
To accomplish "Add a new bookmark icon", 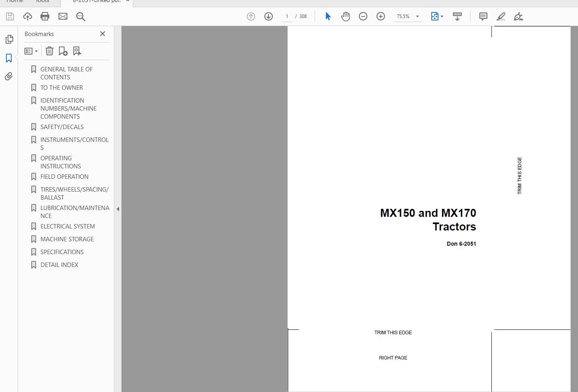I will [x=63, y=51].
